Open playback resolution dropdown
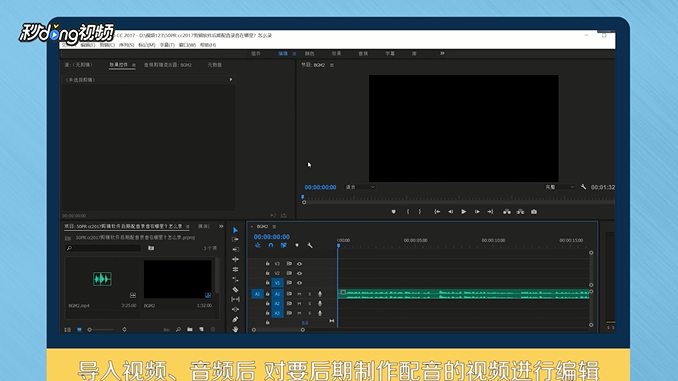Viewport: 678px width, 381px height. click(559, 187)
